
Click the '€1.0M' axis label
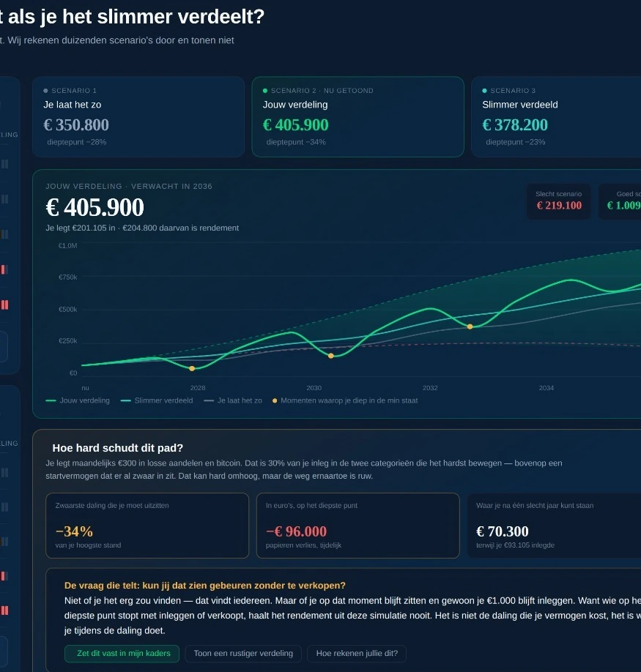[67, 245]
